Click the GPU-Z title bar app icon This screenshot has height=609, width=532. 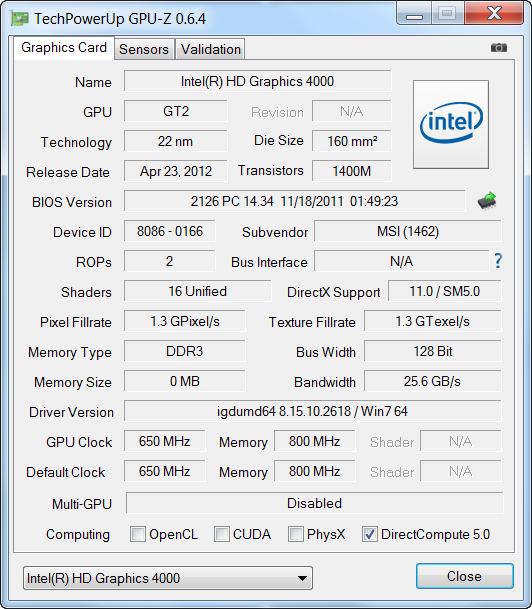[20, 18]
